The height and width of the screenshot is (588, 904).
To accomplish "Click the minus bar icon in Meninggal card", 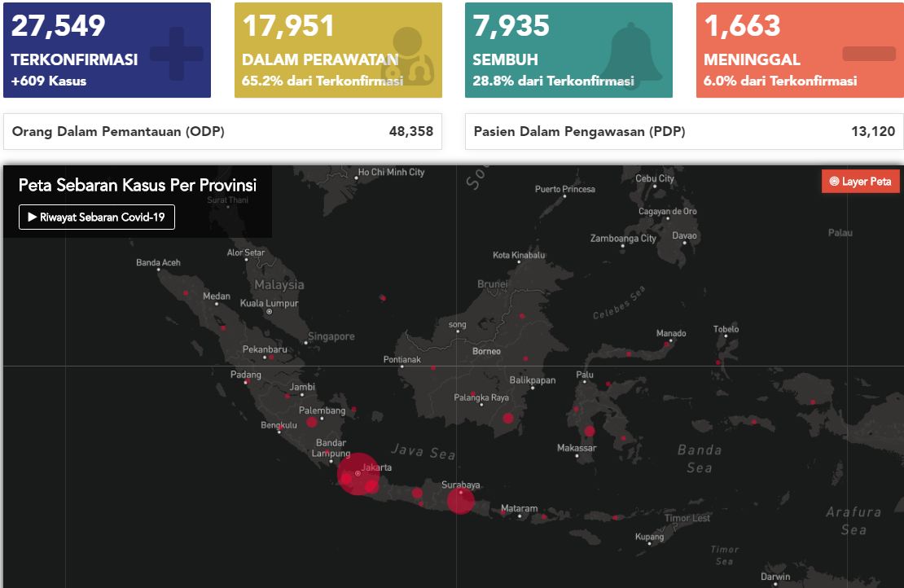I will (869, 54).
